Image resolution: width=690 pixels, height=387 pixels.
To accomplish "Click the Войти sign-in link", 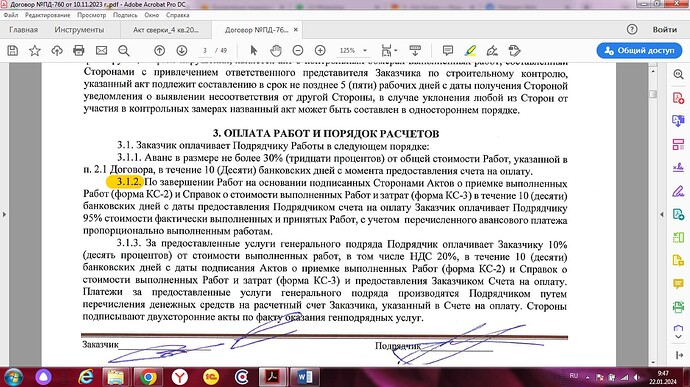I will click(x=664, y=29).
